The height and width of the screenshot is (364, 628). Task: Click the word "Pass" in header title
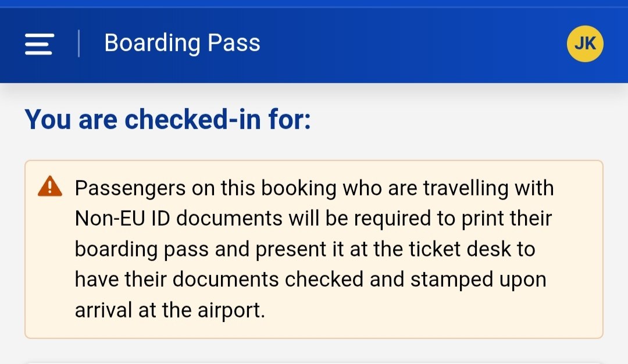click(x=236, y=44)
